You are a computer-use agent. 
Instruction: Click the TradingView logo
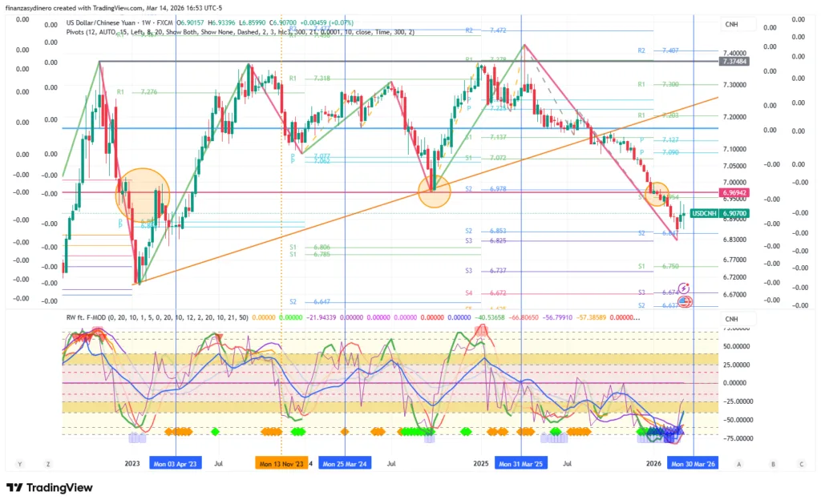point(50,488)
